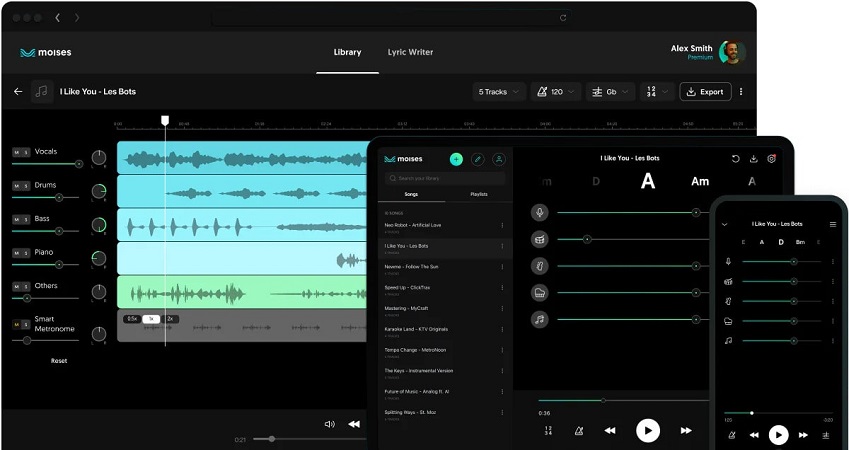
Task: Collapse the phone player with the chevron
Action: (724, 224)
